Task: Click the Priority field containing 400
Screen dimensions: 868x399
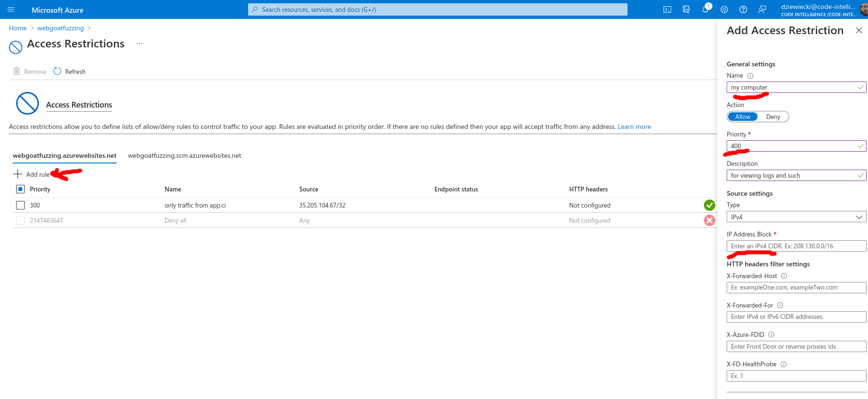Action: 796,146
